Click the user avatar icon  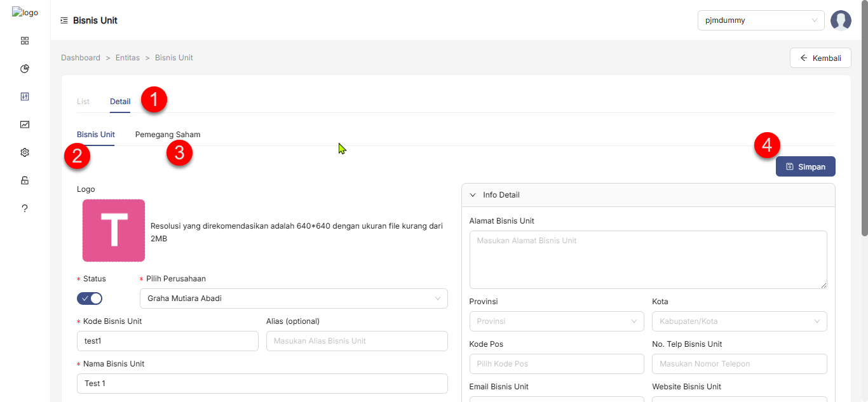point(841,20)
